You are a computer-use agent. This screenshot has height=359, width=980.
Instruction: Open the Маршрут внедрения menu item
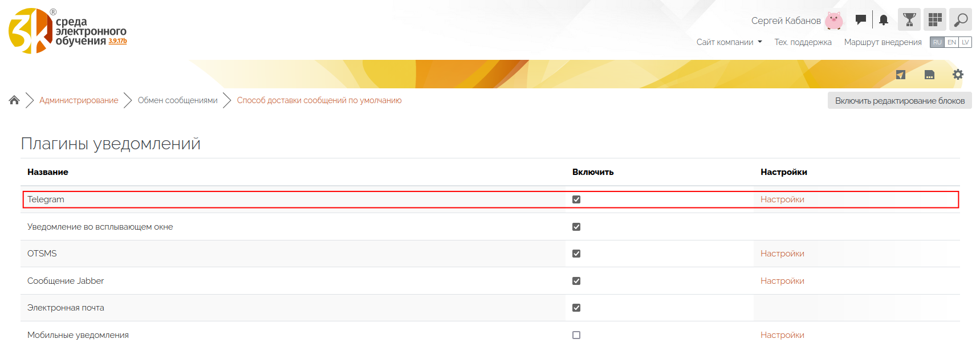click(x=883, y=42)
